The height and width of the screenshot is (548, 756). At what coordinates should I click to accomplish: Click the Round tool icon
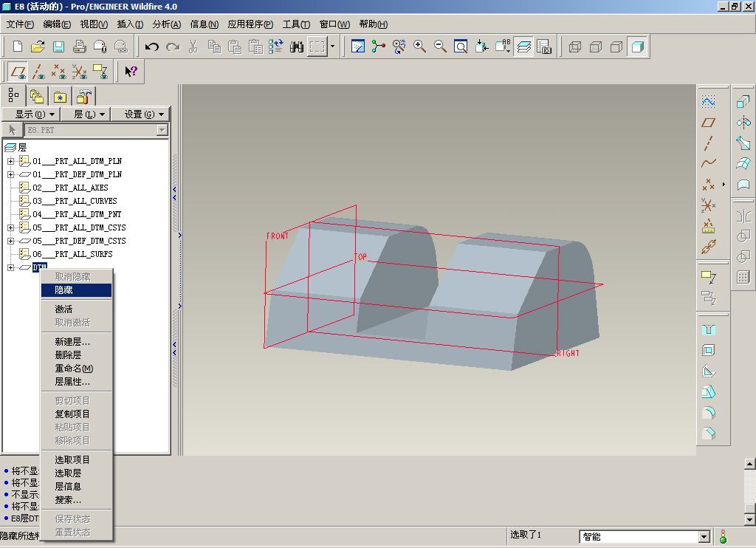click(708, 413)
